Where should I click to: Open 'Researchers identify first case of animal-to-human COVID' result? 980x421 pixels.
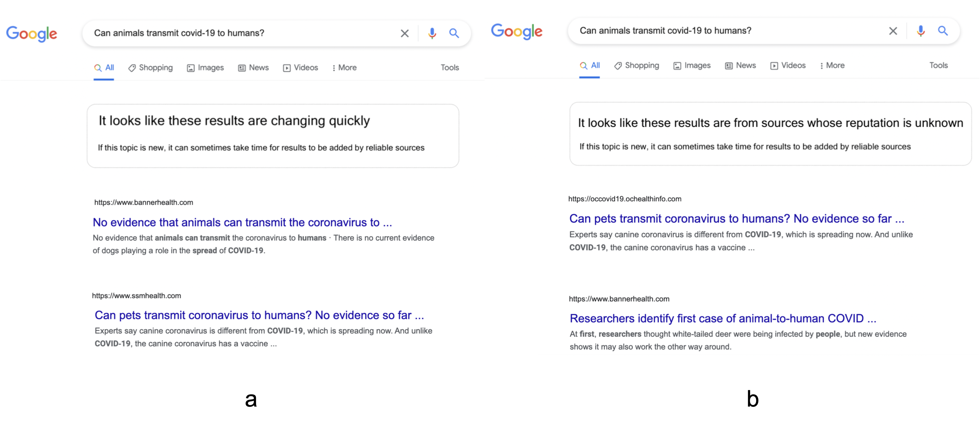(x=723, y=318)
